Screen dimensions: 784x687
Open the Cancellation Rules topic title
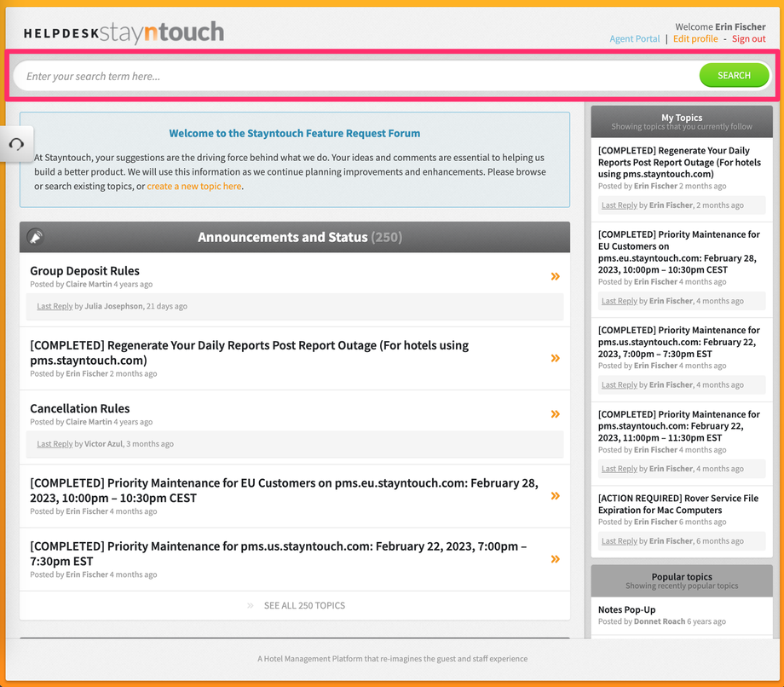79,408
